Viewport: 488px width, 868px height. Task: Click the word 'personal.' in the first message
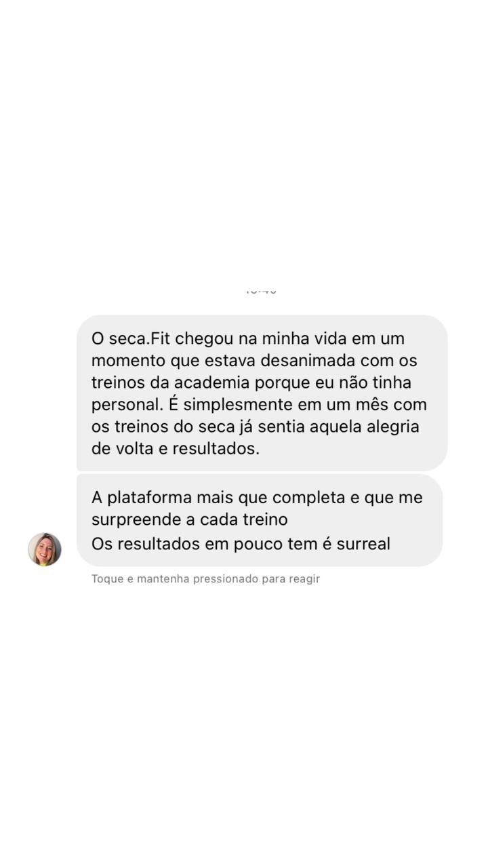coord(127,405)
